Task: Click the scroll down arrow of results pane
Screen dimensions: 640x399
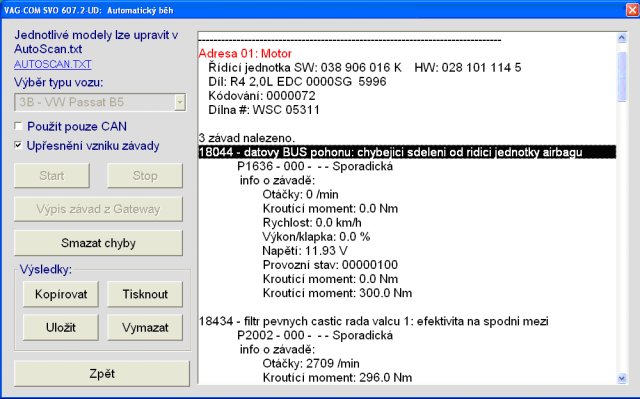Action: click(x=622, y=378)
